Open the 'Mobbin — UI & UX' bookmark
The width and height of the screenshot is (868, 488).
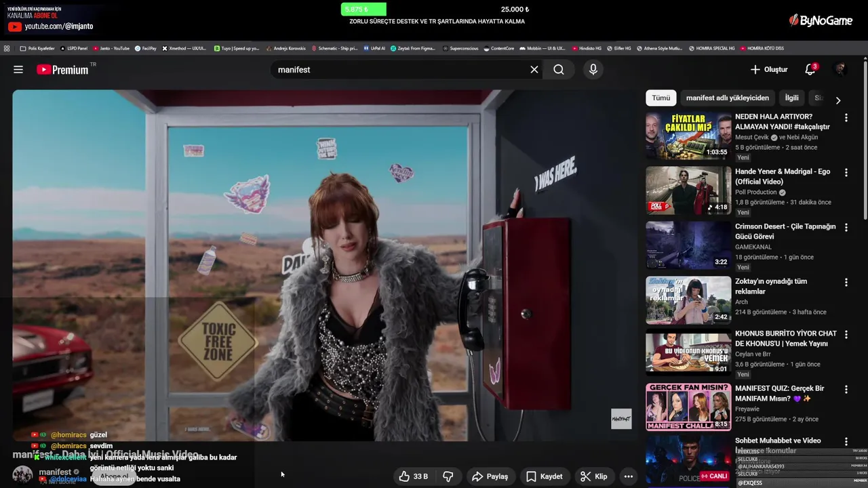click(x=542, y=49)
